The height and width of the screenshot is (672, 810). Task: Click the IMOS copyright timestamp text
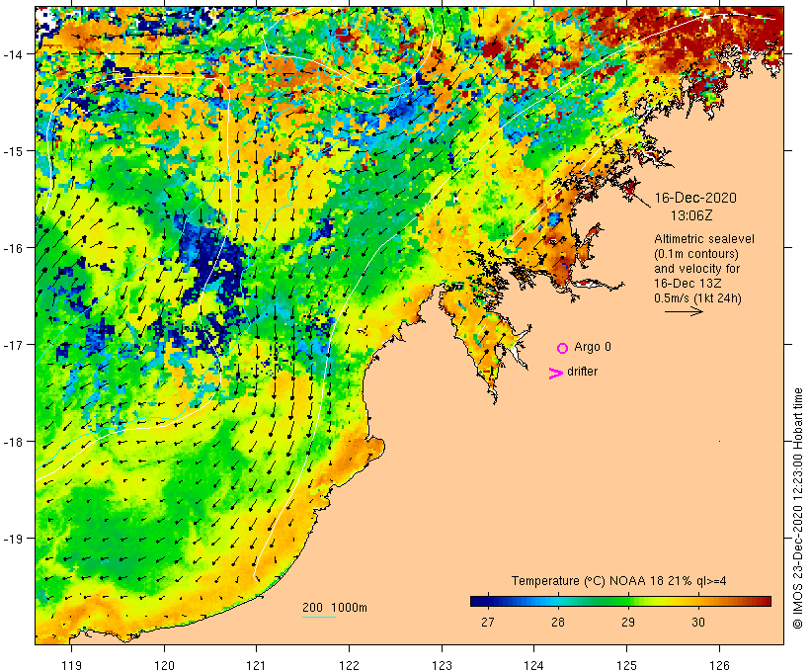pyautogui.click(x=798, y=508)
